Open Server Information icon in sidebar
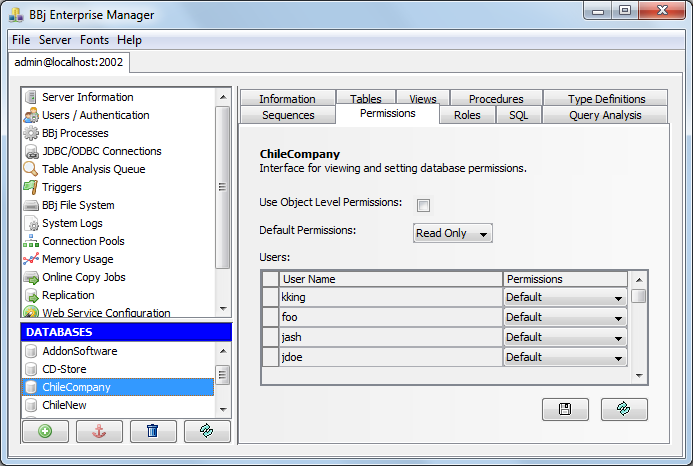This screenshot has height=466, width=693. click(x=31, y=97)
